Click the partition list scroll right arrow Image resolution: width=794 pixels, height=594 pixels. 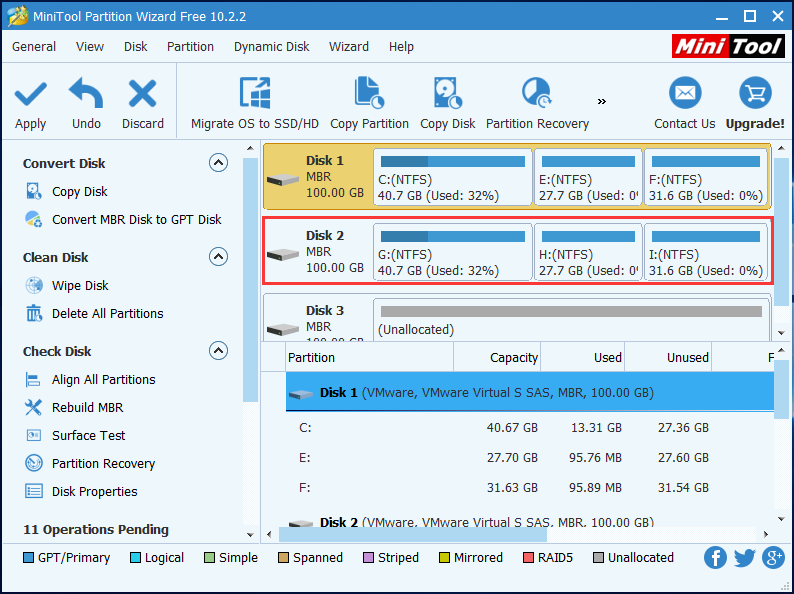(x=766, y=535)
